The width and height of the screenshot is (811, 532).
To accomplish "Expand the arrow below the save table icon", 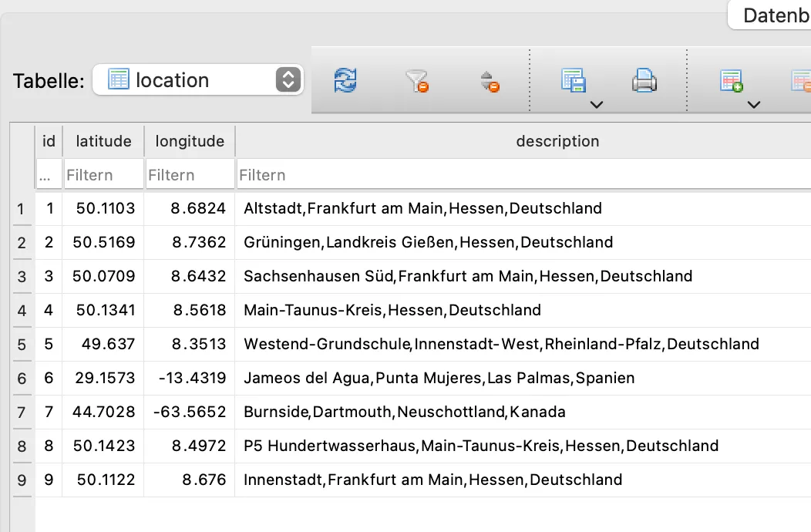I will click(x=597, y=105).
